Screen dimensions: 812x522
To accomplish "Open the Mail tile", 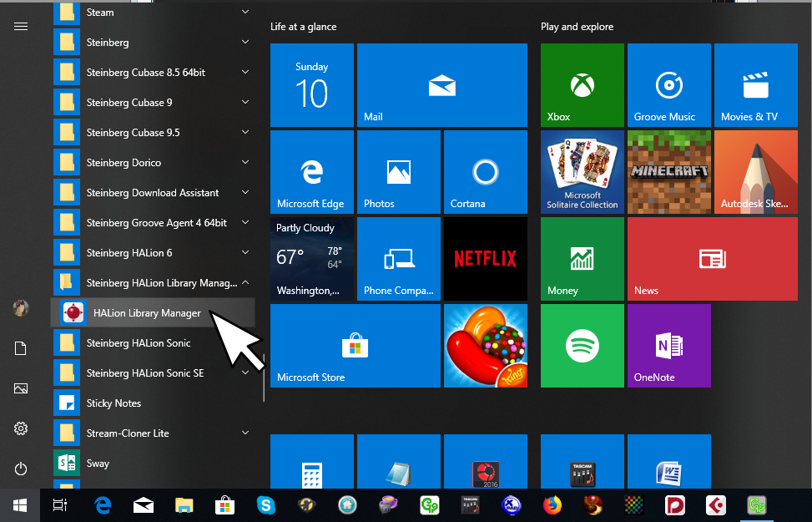I will click(x=442, y=85).
